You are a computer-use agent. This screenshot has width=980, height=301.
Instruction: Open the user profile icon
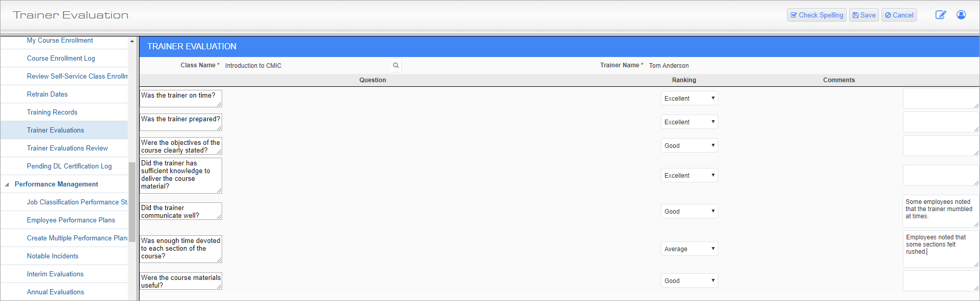click(961, 15)
